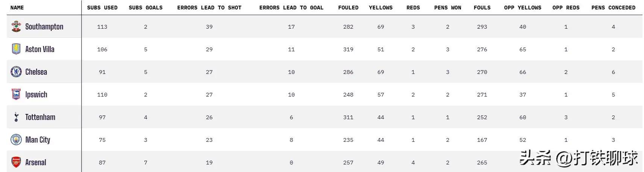Sort table by OPP YELLOWS column
This screenshot has width=644, height=172.
coord(522,8)
